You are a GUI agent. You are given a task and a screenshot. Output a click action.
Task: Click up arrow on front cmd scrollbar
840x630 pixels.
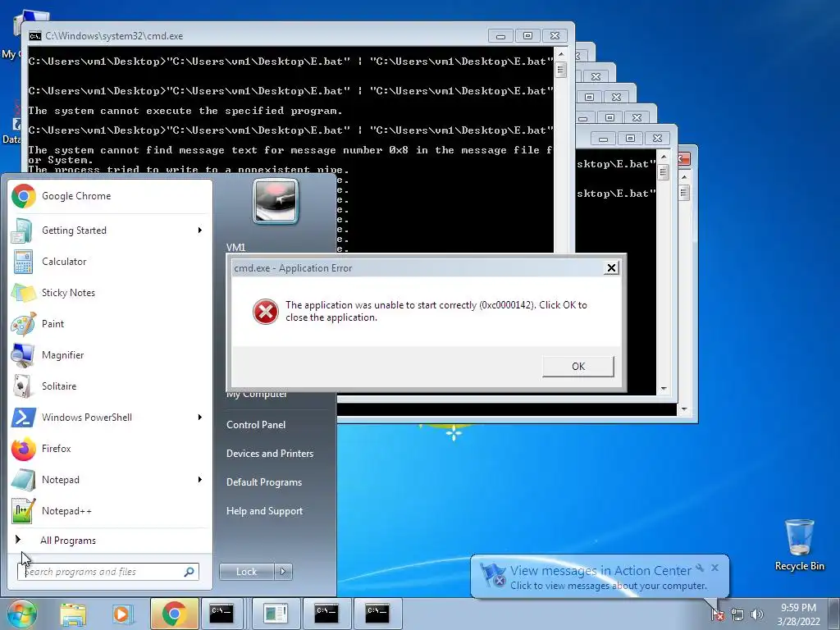point(561,53)
